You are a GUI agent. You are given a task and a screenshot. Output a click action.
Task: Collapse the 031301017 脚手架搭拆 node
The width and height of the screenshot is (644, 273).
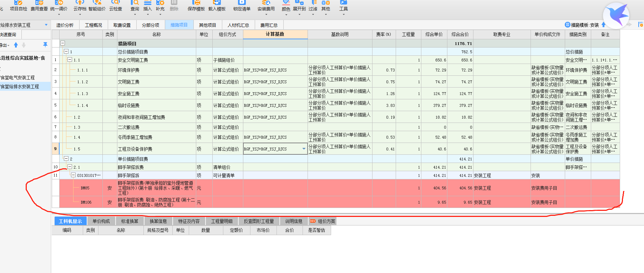click(73, 175)
